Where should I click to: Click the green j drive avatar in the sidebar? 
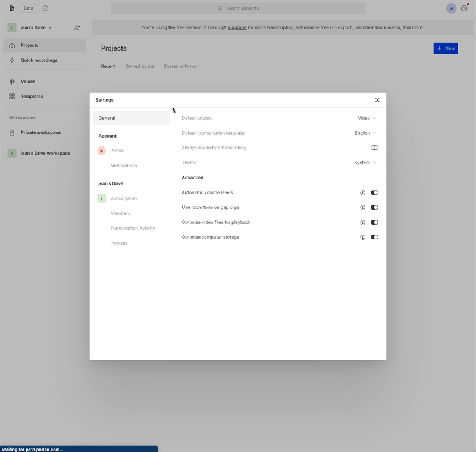pos(12,27)
